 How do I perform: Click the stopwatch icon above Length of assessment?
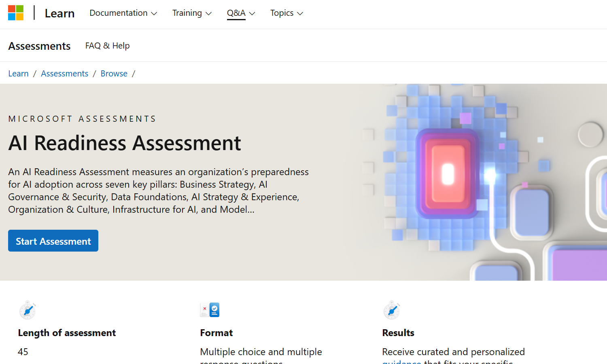(x=28, y=310)
